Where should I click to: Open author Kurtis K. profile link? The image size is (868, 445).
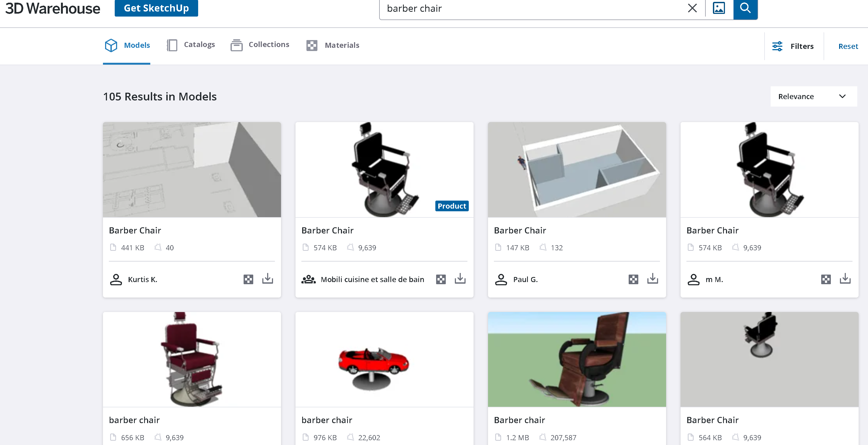(x=143, y=279)
